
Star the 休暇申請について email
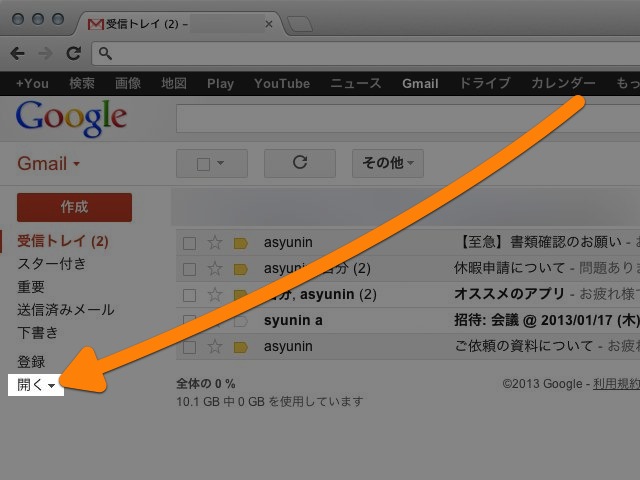click(x=215, y=269)
